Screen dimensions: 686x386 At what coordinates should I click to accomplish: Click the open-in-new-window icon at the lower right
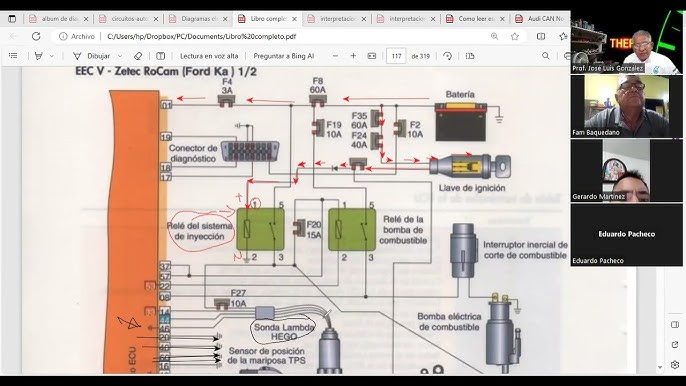coord(675,345)
